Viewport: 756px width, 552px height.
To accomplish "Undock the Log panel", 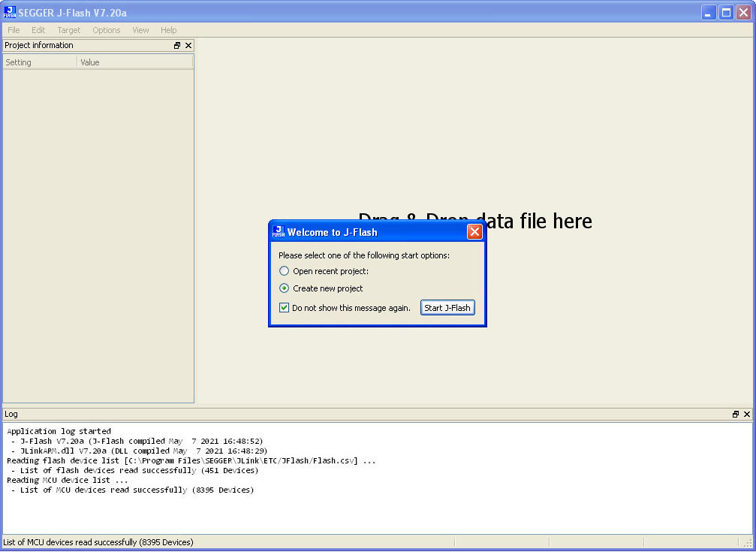I will pyautogui.click(x=735, y=414).
